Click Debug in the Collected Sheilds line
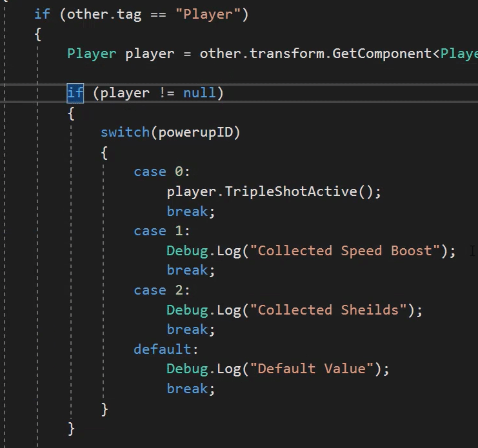 (x=187, y=310)
